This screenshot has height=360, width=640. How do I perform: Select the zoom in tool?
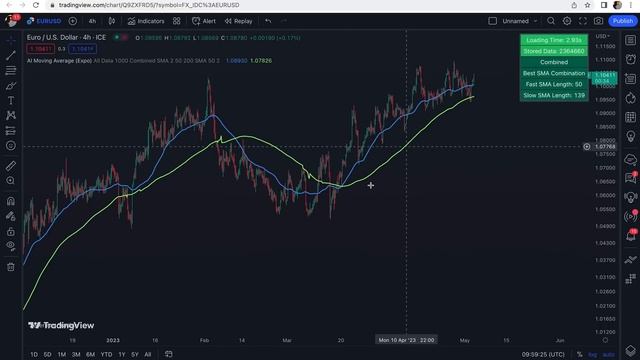pyautogui.click(x=11, y=181)
